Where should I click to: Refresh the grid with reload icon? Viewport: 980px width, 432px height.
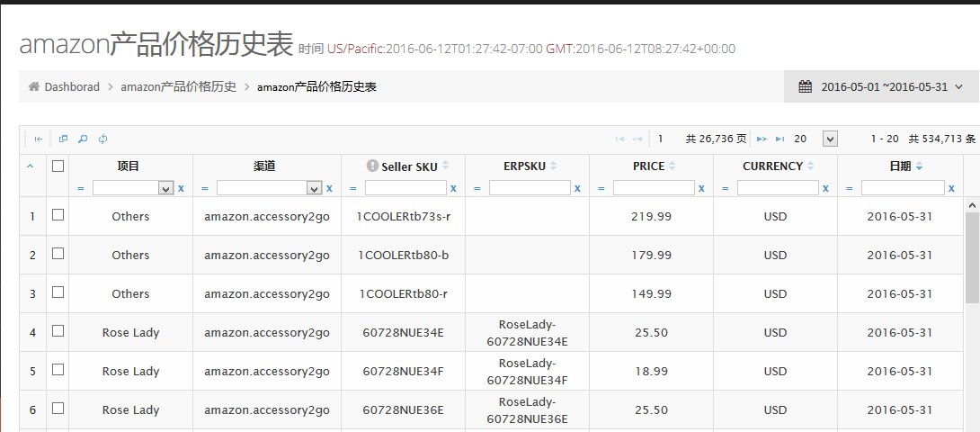pos(103,139)
